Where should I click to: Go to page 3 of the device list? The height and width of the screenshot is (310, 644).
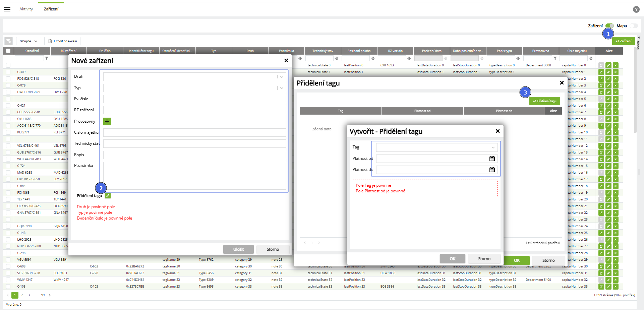tap(29, 295)
